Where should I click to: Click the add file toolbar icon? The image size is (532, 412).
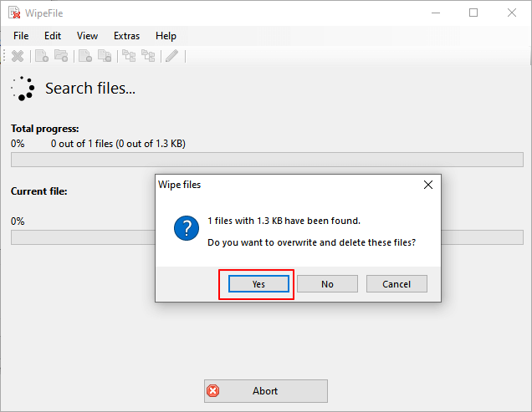40,56
